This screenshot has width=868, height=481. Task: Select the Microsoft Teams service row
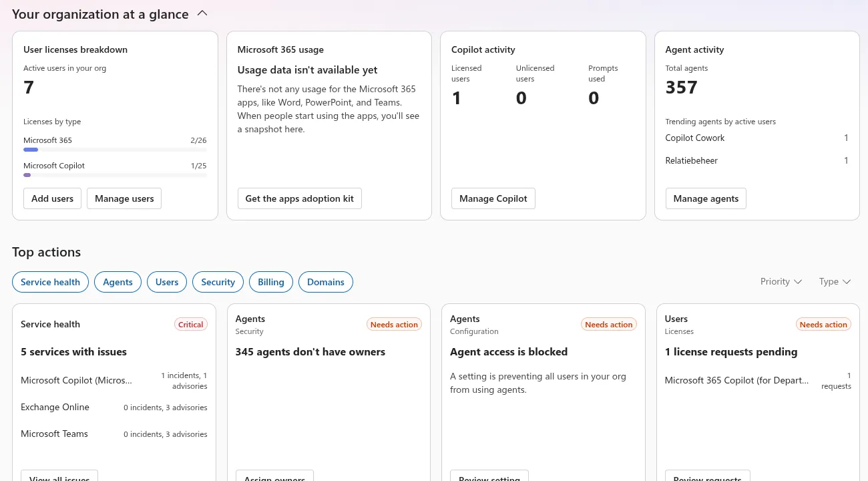pos(114,434)
